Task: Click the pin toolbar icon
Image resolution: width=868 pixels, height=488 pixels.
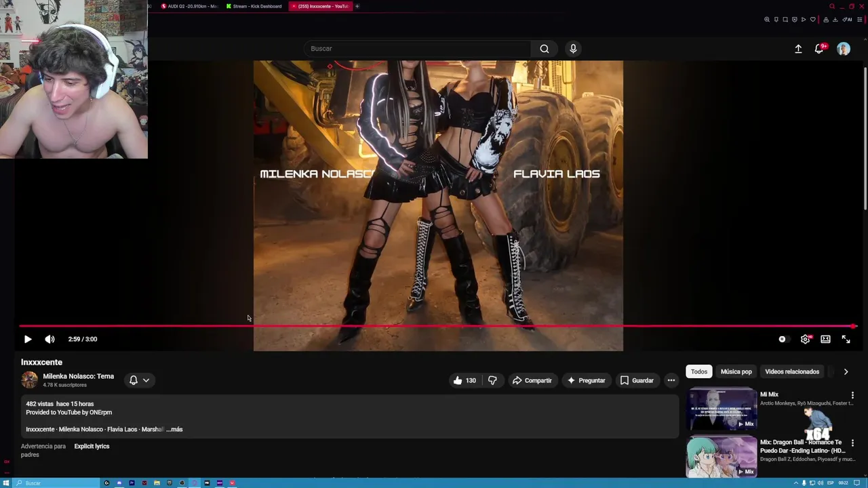Action: 776,20
